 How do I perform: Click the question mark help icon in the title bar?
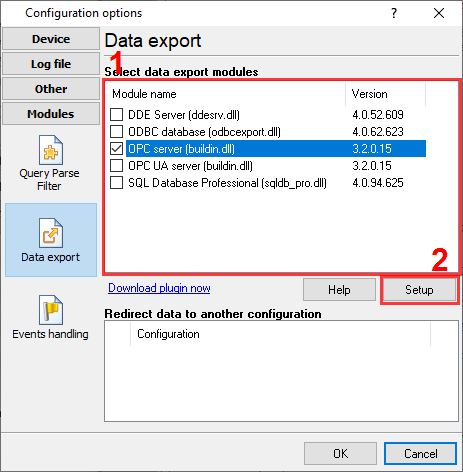pos(394,13)
